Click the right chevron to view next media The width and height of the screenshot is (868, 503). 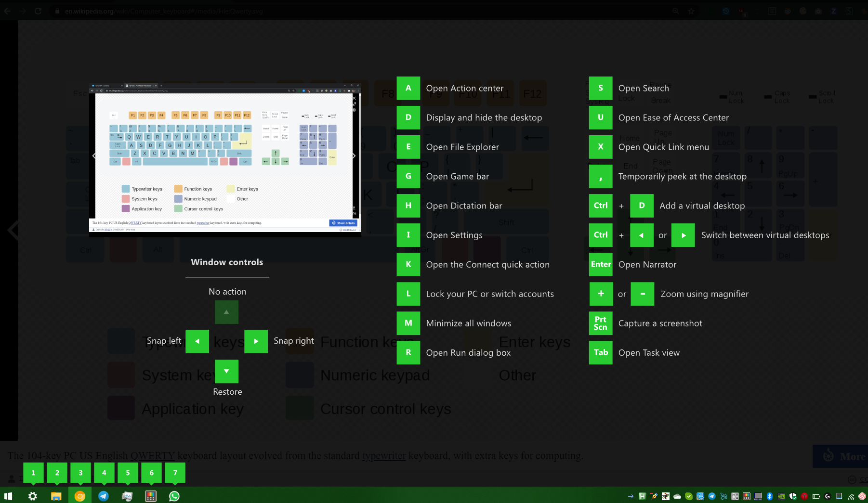(x=354, y=156)
